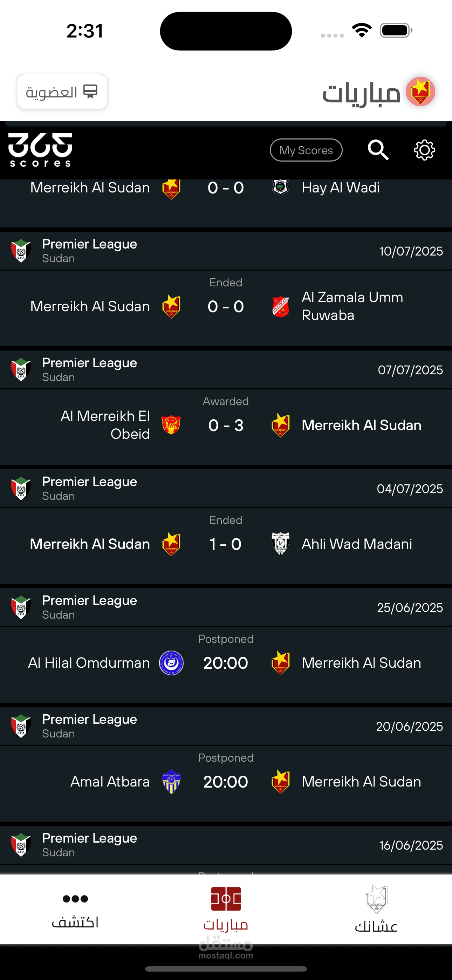
Task: Tap Al Hilal Omdurman blue club crest
Action: [x=171, y=663]
